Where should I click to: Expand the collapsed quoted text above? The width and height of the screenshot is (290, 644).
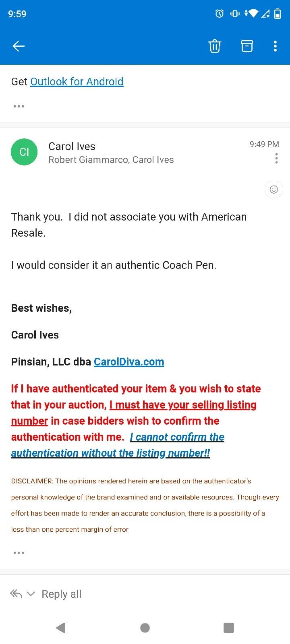click(x=19, y=106)
